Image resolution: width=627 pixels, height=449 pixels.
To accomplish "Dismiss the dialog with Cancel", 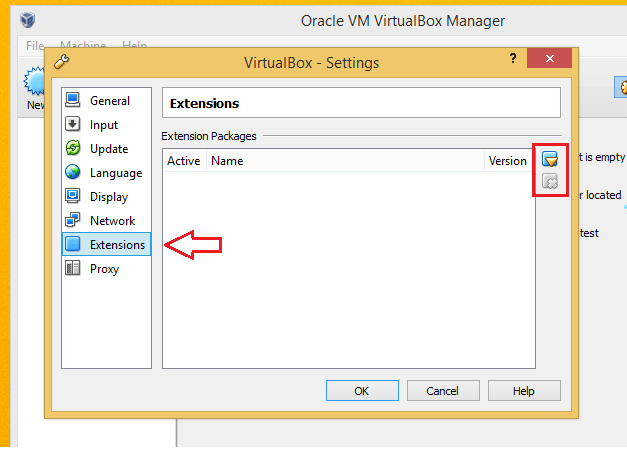I will 443,391.
